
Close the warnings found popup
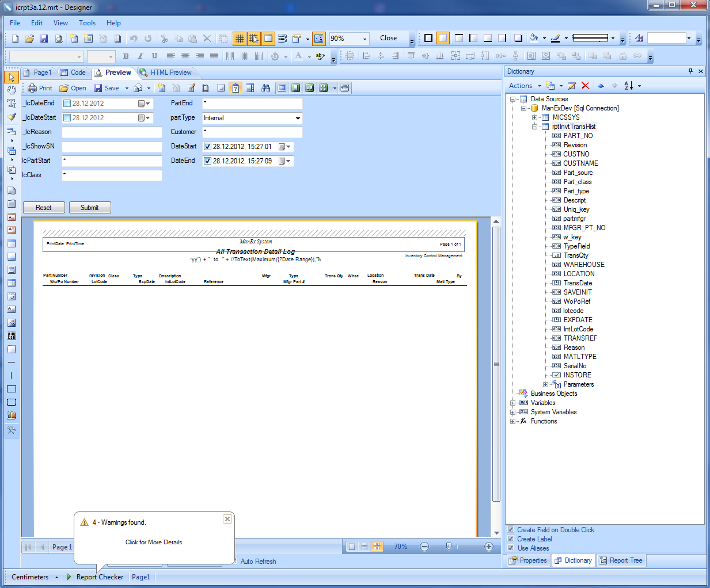pos(227,519)
